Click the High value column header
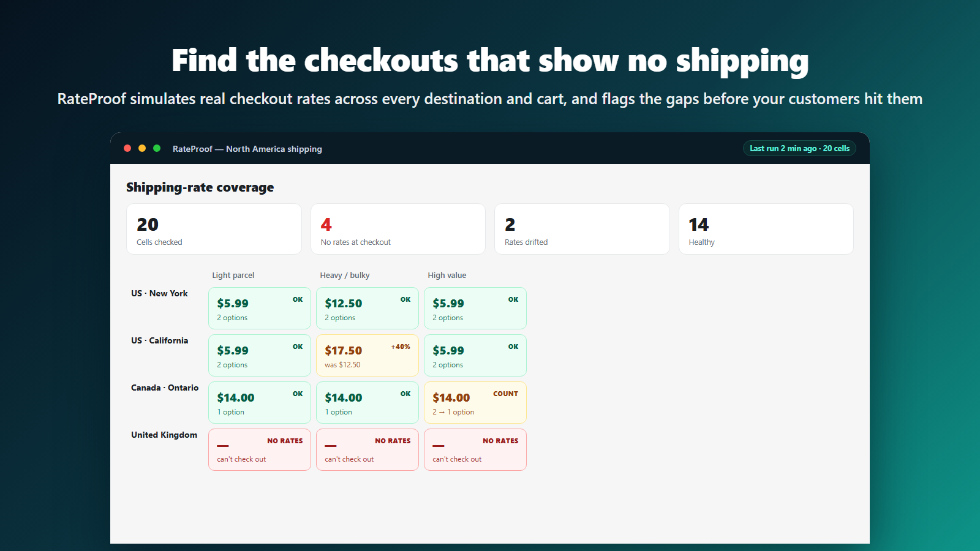Image resolution: width=980 pixels, height=551 pixels. 447,275
